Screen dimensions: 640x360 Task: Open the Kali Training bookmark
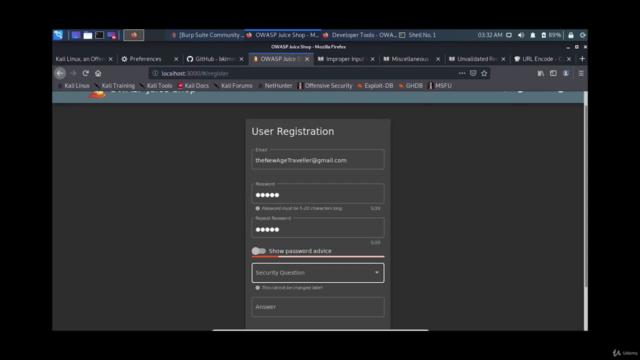(114, 86)
